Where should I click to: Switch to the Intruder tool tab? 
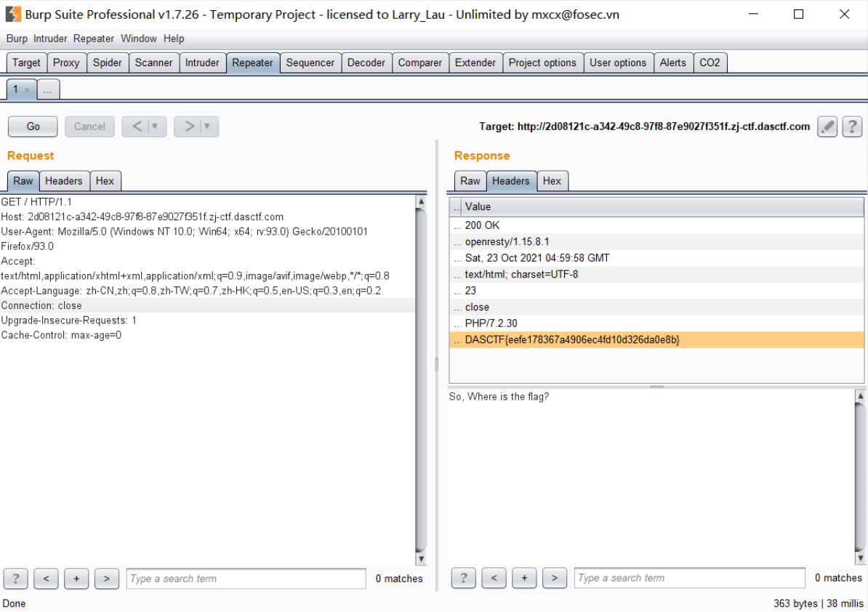pyautogui.click(x=202, y=63)
